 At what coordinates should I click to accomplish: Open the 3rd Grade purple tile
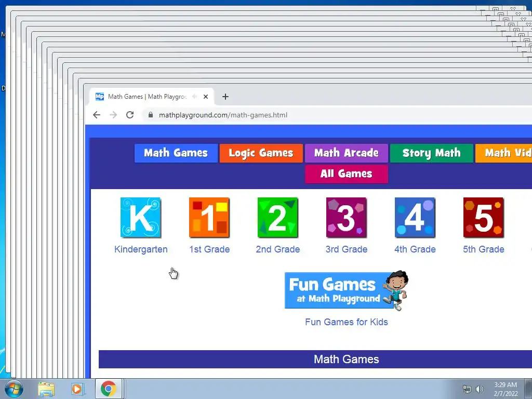(346, 218)
